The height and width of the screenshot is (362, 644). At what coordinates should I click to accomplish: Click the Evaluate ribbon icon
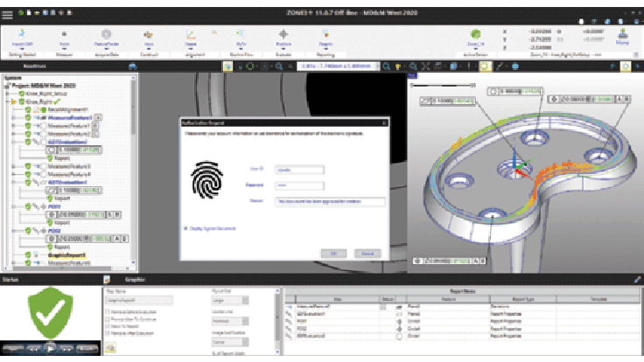tap(283, 33)
